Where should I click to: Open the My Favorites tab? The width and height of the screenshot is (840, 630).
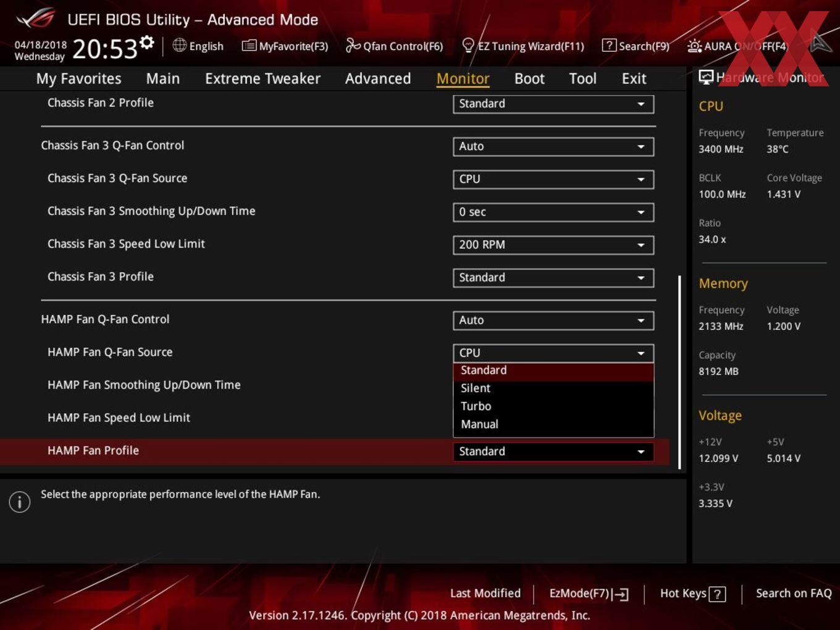click(x=78, y=78)
